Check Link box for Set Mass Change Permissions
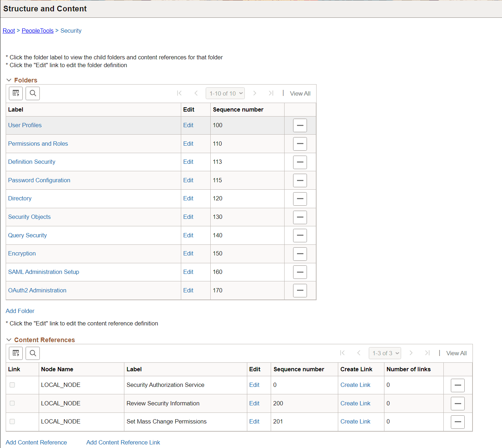The width and height of the screenshot is (502, 448). [x=12, y=421]
